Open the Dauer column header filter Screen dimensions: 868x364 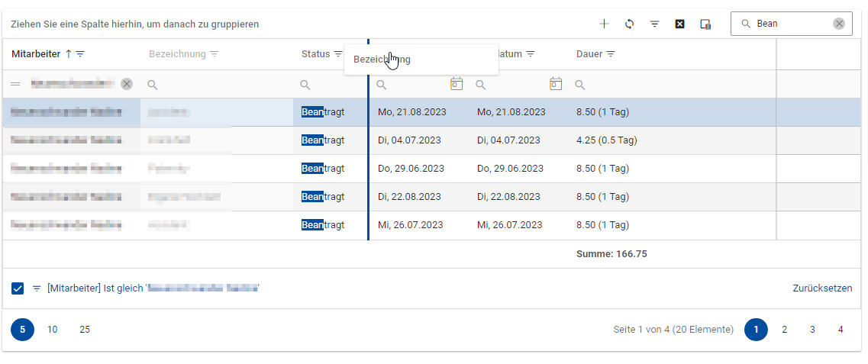611,54
